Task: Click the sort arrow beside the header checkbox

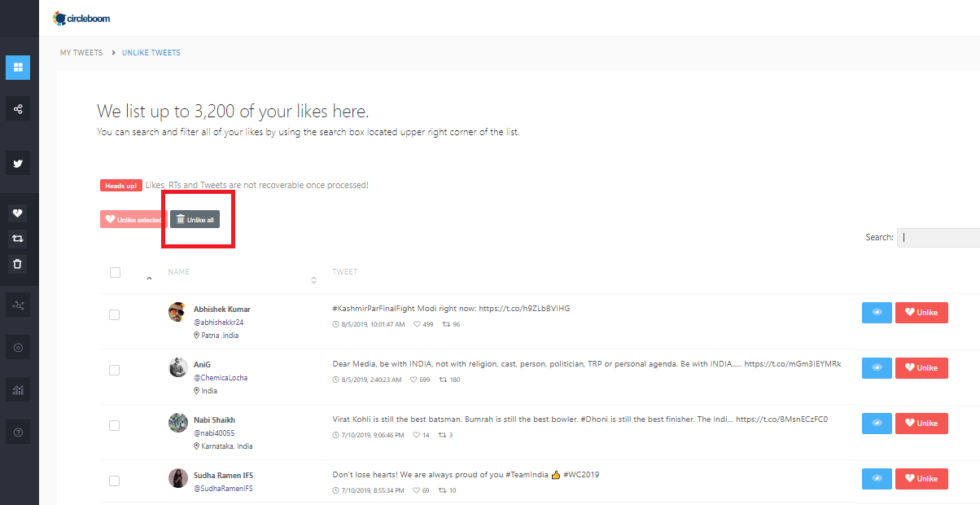Action: (x=149, y=279)
